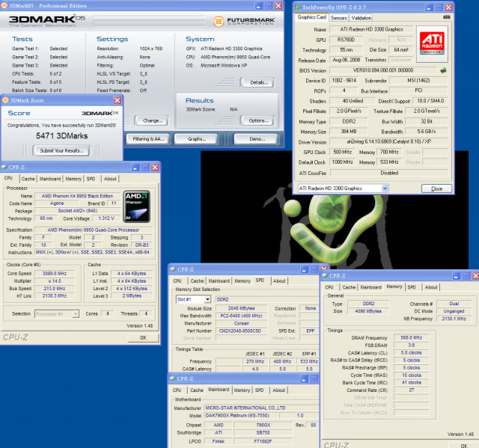This screenshot has height=448, width=479.
Task: Click the DRAM Frequency value 568.0 MHz
Action: tap(411, 337)
